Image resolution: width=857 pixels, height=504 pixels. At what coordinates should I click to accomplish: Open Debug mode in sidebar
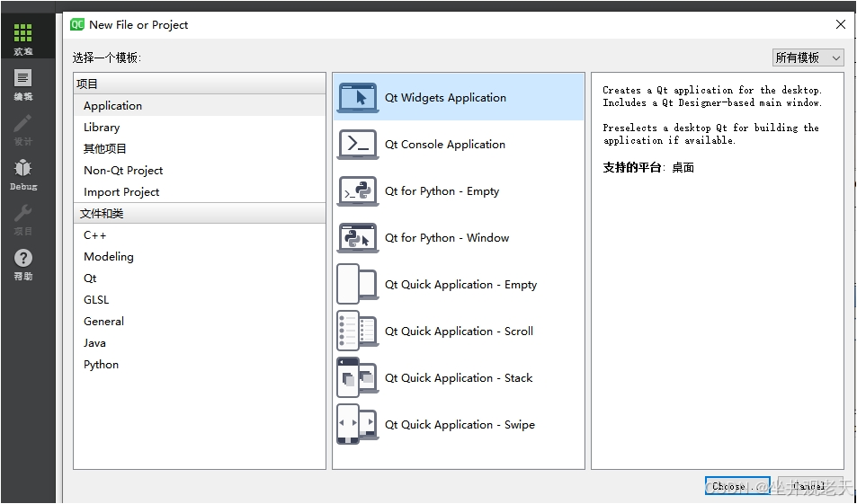[23, 174]
